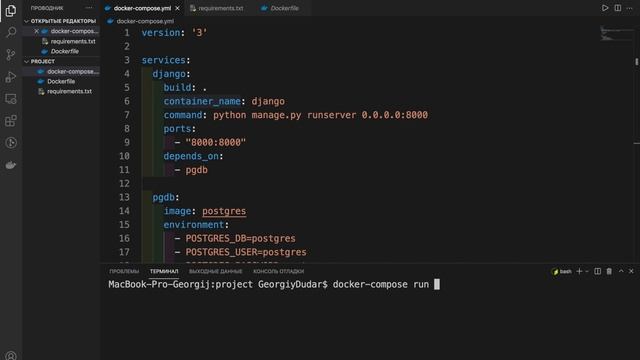Click the 'django' service key on line 4
Screen dimensions: 640x360
pos(169,74)
